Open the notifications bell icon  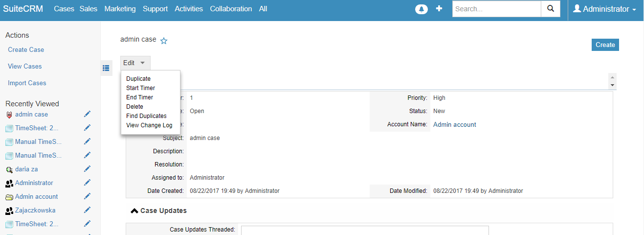tap(422, 9)
